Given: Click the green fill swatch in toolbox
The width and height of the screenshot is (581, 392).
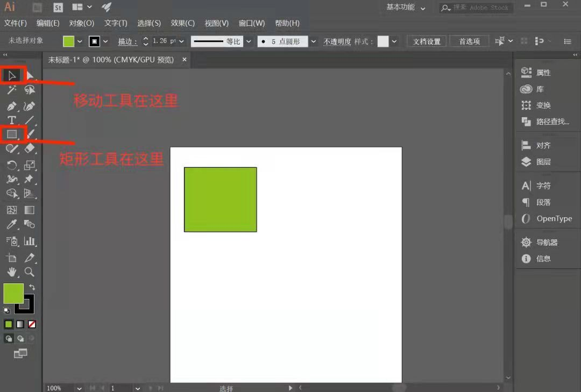Looking at the screenshot, I should 13,294.
